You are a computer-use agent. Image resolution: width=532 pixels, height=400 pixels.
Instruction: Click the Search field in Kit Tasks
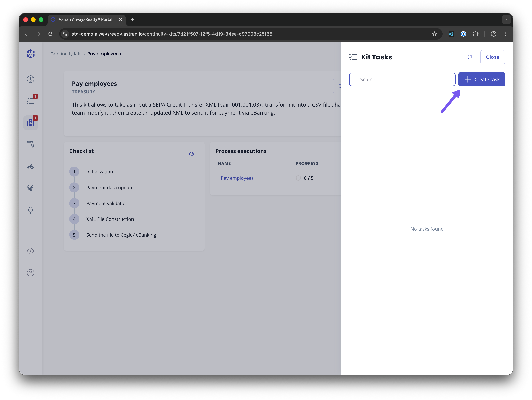click(x=402, y=79)
